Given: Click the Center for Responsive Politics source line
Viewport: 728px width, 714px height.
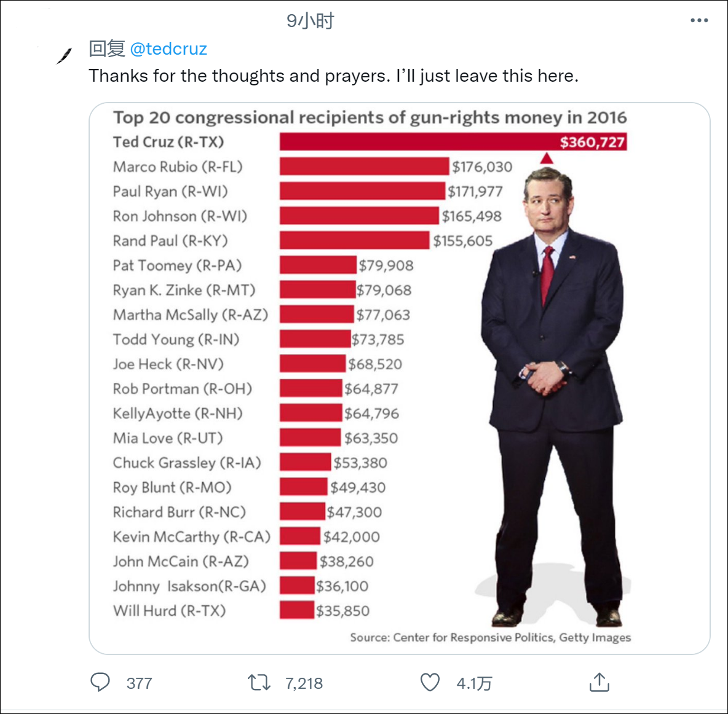Looking at the screenshot, I should click(x=490, y=637).
